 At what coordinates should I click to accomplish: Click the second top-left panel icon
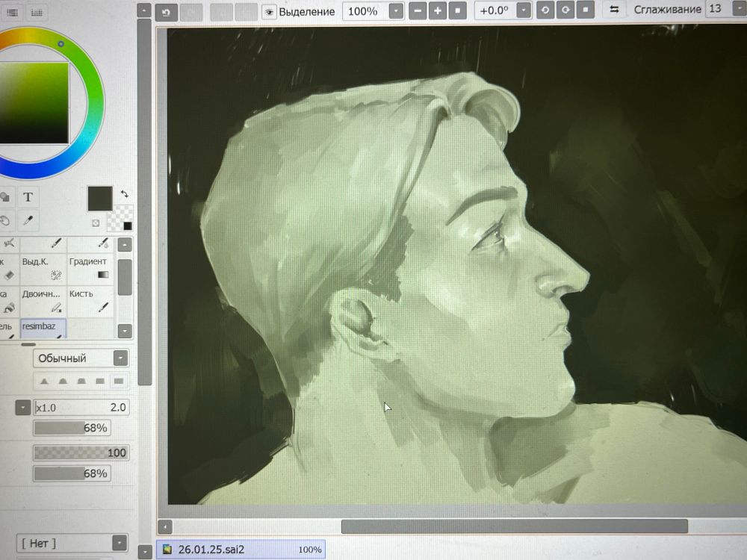click(37, 13)
